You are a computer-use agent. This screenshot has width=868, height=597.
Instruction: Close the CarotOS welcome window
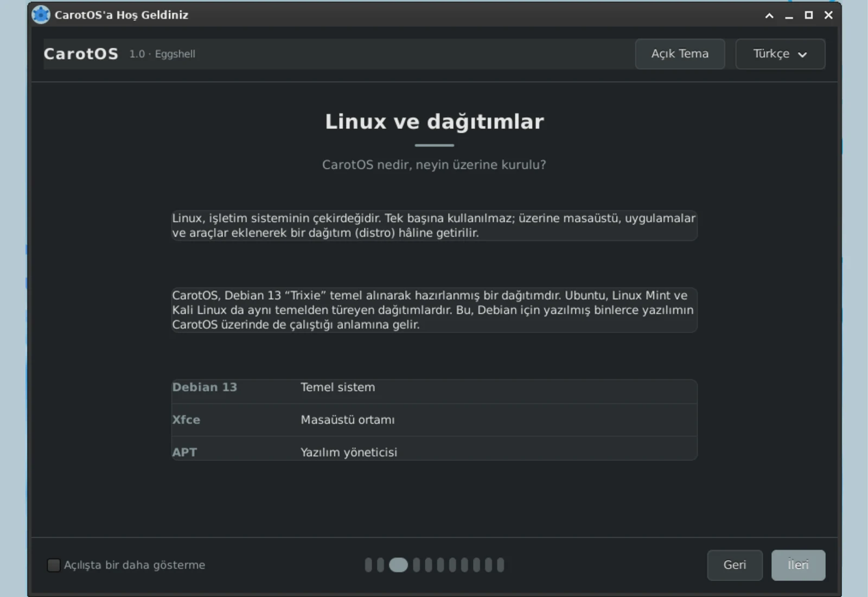(828, 15)
